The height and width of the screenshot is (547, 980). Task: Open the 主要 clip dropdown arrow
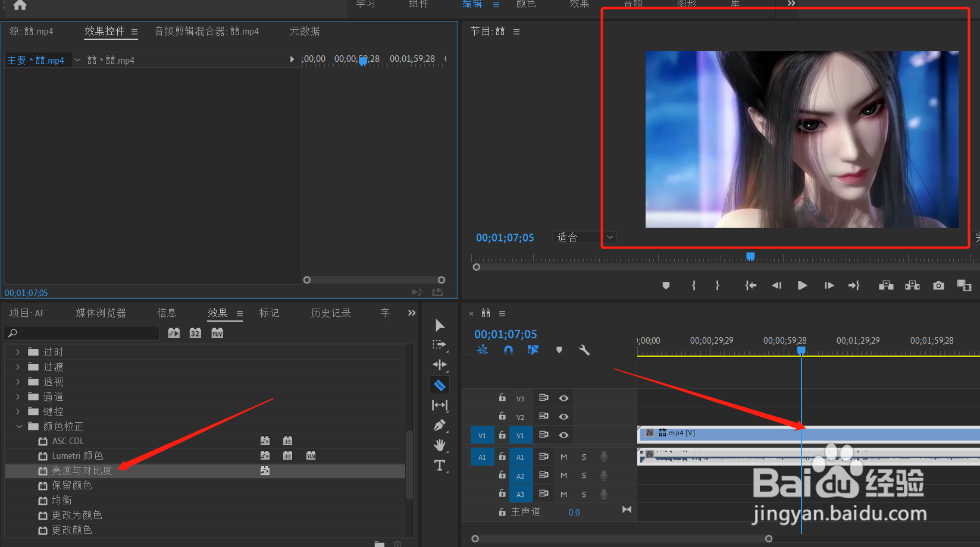(77, 60)
